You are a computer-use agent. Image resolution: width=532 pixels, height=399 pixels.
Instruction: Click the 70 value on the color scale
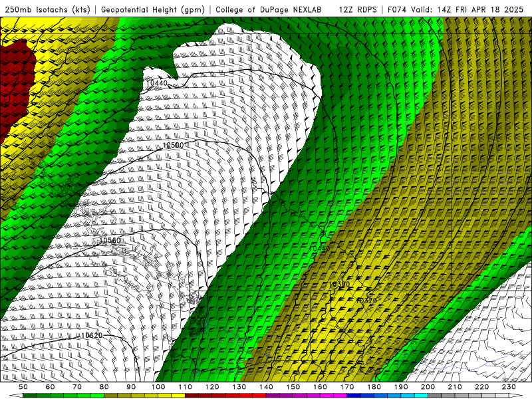(x=77, y=387)
